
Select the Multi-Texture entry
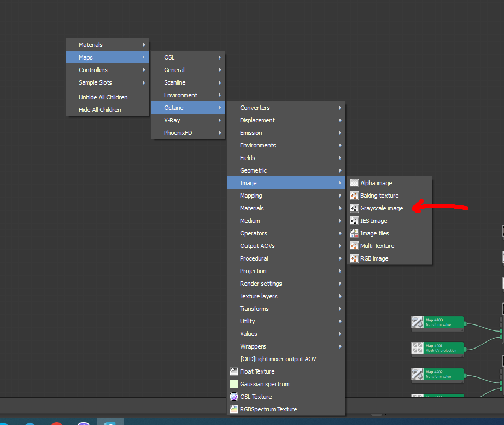point(377,246)
